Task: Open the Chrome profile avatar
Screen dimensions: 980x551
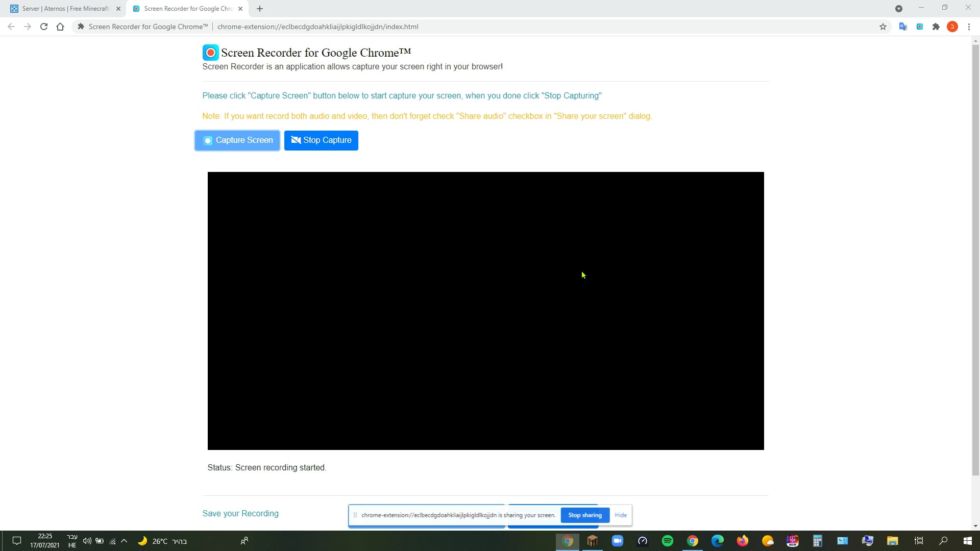Action: pos(952,27)
